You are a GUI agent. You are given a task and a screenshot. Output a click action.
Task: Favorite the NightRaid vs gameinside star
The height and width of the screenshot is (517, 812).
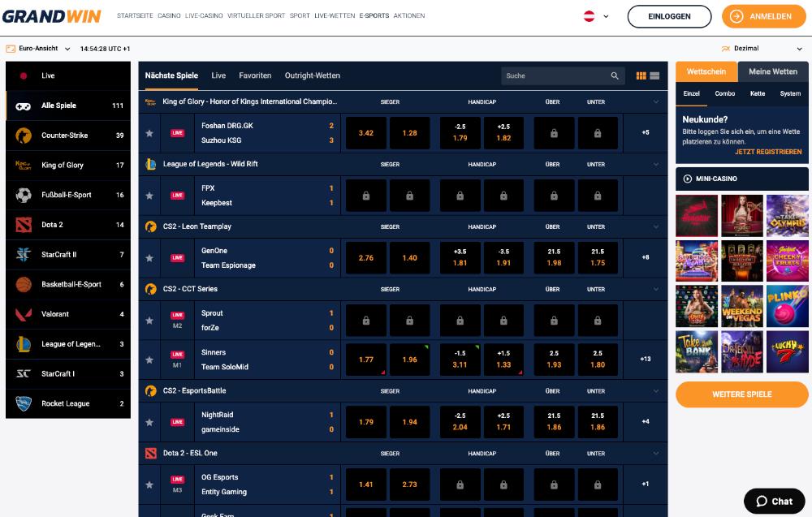point(149,422)
